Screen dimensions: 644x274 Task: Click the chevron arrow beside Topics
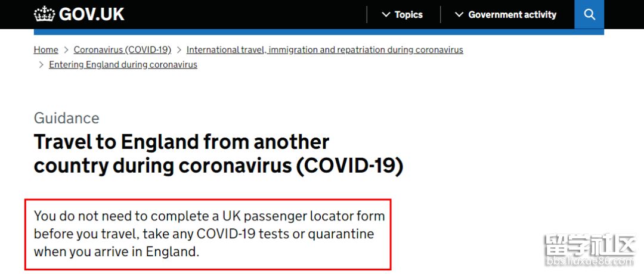point(386,14)
